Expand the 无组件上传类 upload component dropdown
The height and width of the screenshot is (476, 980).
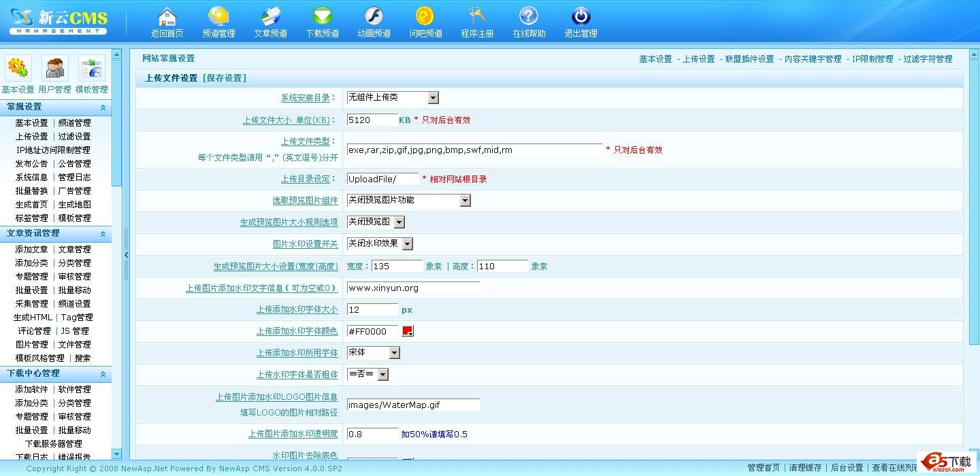433,98
